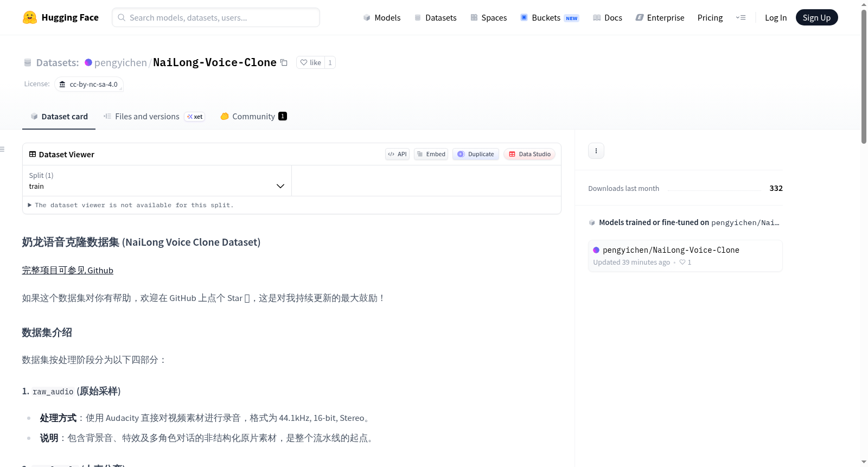Click the Dataset Viewer header
868x467 pixels.
click(62, 155)
